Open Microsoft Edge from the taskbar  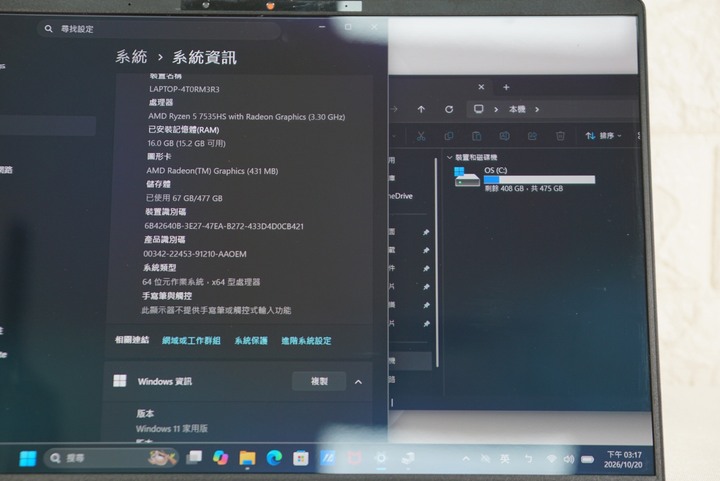pos(274,458)
